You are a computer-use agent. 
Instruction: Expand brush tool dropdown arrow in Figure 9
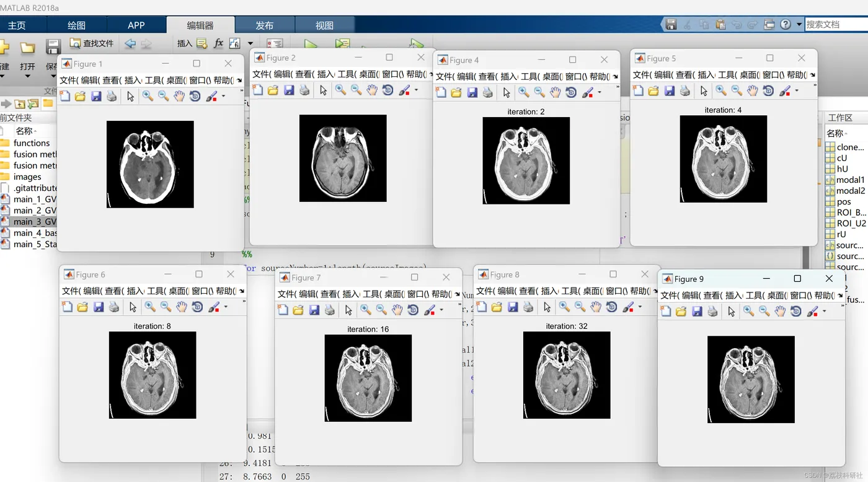(x=824, y=311)
